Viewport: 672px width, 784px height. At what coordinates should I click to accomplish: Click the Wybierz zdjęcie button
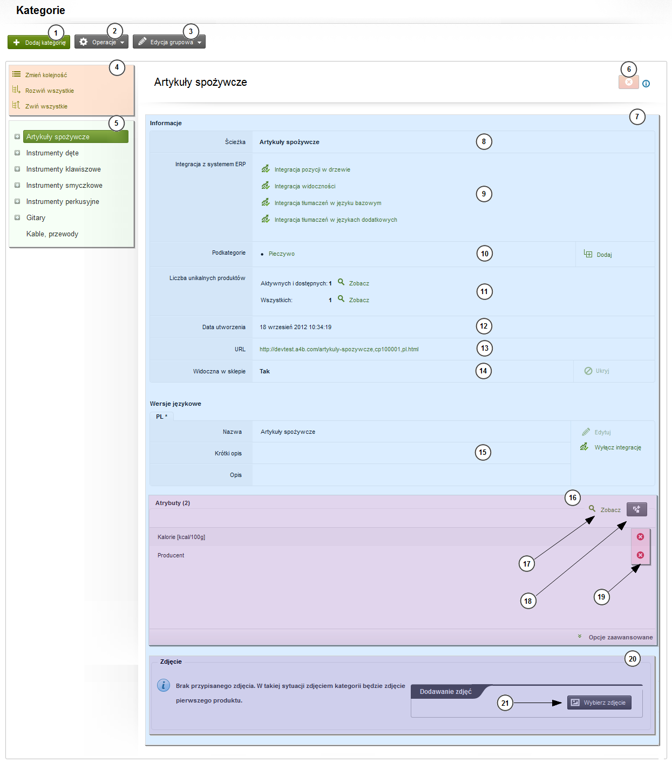coord(599,703)
